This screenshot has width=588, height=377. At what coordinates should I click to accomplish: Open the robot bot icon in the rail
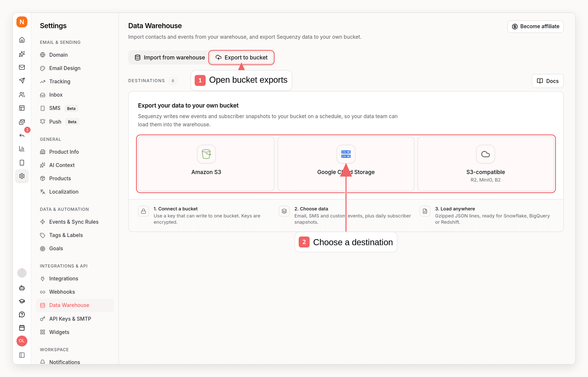coord(22,288)
